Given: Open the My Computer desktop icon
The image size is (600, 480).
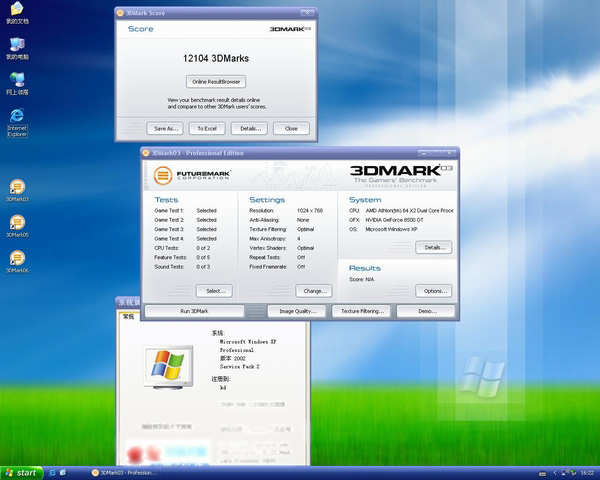Looking at the screenshot, I should pyautogui.click(x=17, y=45).
